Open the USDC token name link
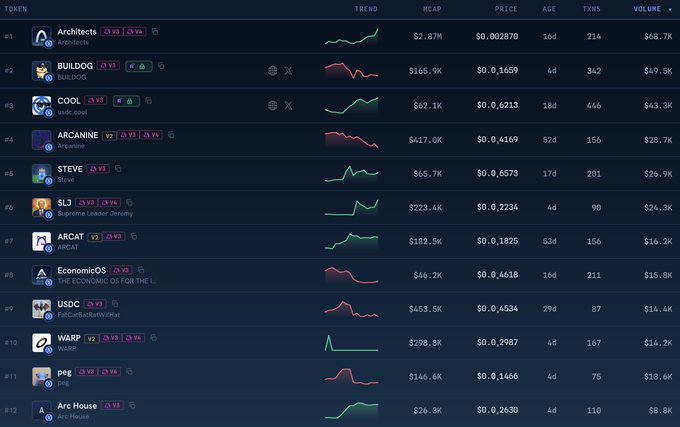Image resolution: width=680 pixels, height=427 pixels. point(69,304)
